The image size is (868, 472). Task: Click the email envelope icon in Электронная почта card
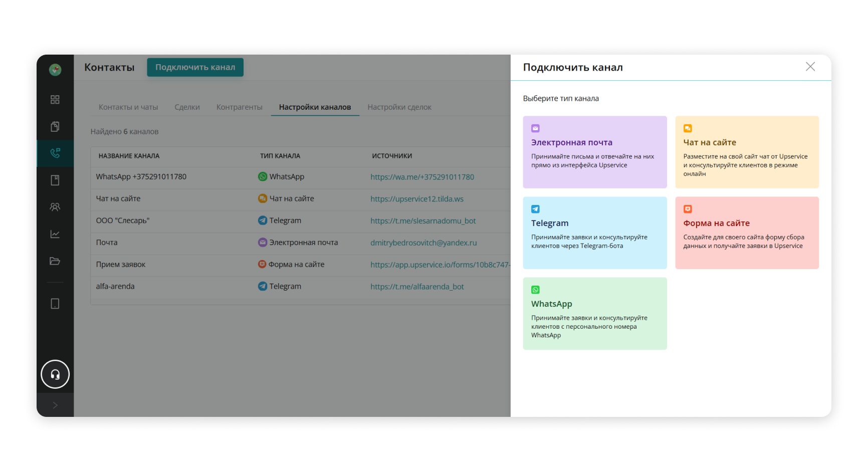coord(535,128)
